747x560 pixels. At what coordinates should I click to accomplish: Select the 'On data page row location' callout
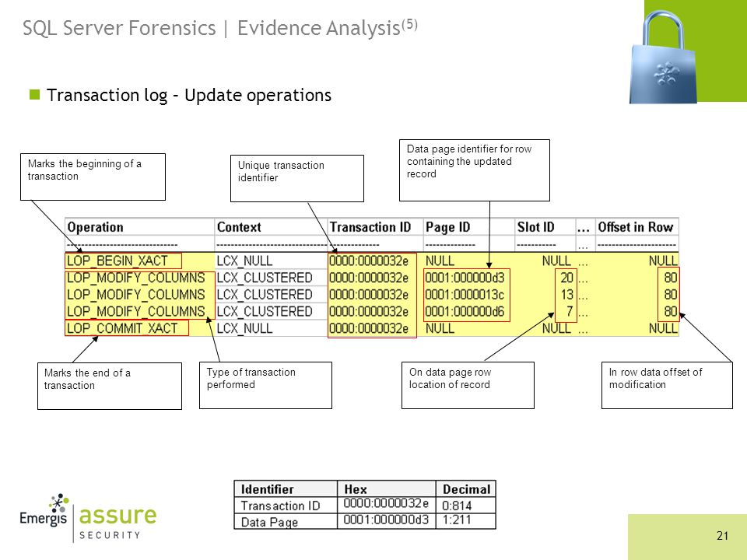[x=468, y=385]
